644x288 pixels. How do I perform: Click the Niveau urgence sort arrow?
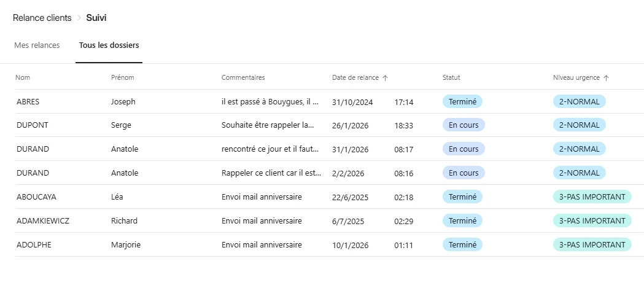point(606,78)
